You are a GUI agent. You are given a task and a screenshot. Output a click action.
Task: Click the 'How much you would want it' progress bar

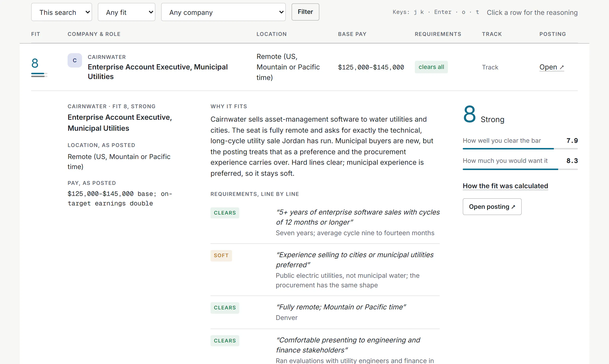coord(520,169)
